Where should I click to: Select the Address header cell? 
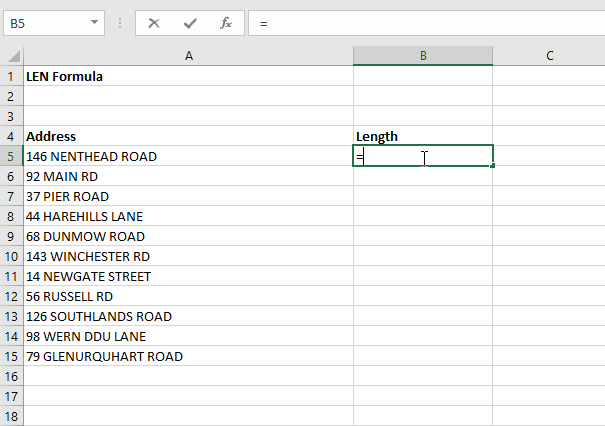click(x=188, y=136)
